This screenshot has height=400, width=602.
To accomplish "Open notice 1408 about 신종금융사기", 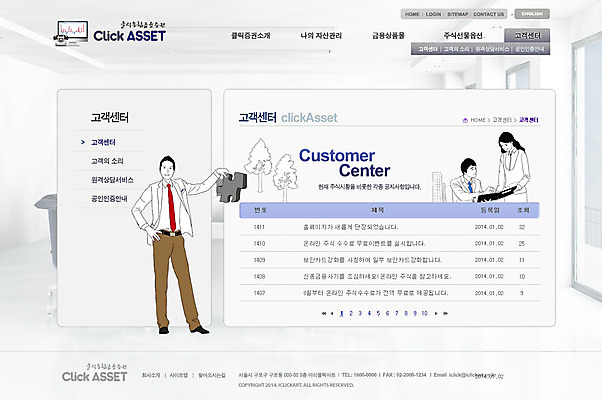I will pyautogui.click(x=377, y=277).
